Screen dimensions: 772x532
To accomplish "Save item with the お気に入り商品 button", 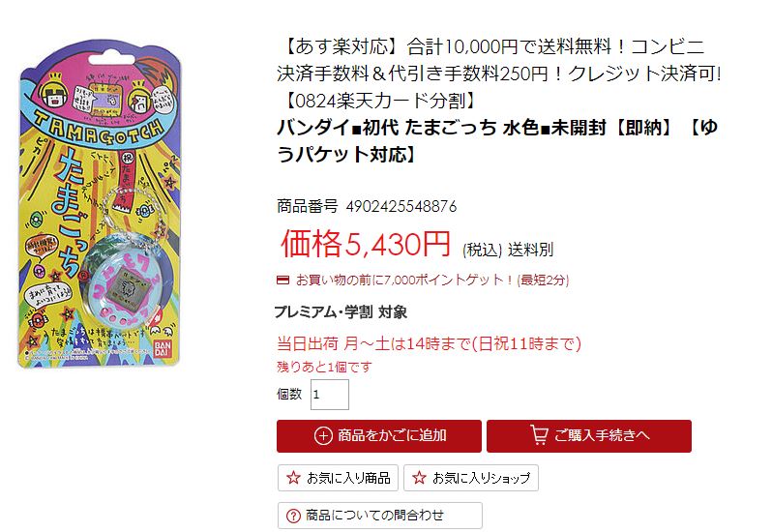I will click(338, 478).
